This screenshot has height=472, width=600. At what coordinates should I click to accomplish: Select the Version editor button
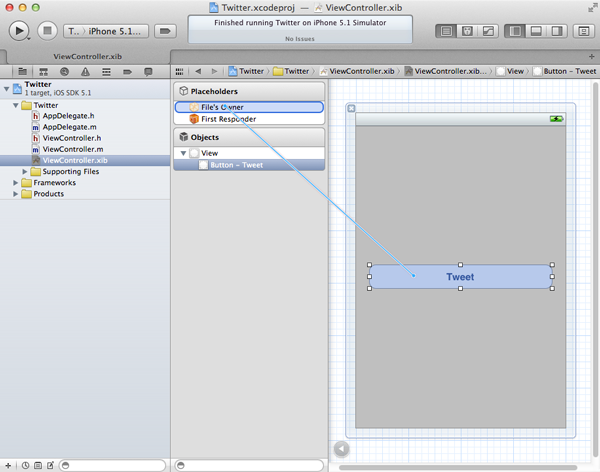pos(488,31)
